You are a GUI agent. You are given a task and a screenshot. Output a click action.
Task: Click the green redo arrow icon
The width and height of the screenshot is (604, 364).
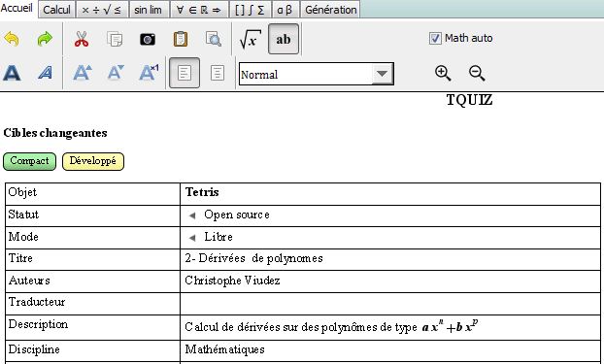point(45,39)
